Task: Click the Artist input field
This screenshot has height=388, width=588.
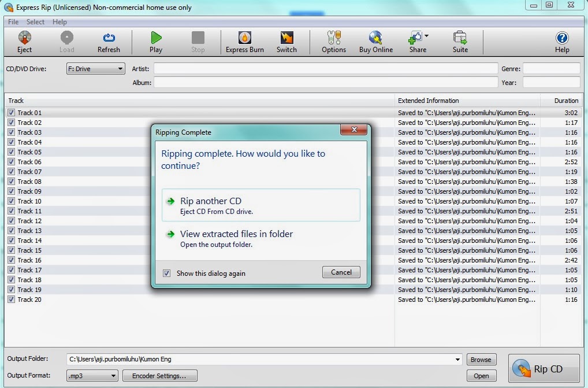Action: [x=326, y=69]
